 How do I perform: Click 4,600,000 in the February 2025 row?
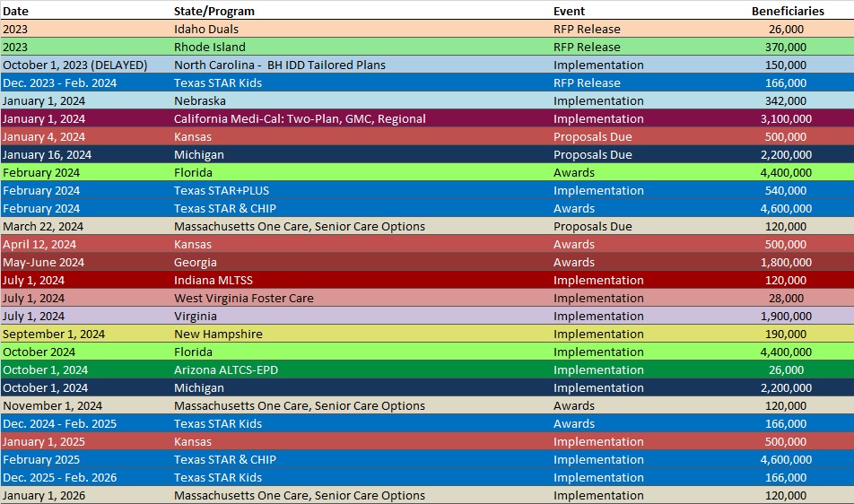click(x=786, y=460)
